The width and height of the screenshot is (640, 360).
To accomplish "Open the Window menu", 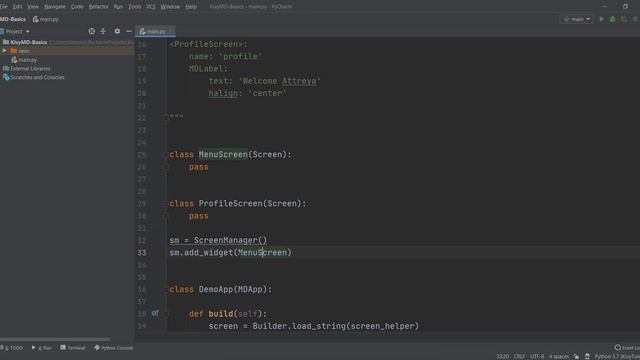I will click(170, 7).
